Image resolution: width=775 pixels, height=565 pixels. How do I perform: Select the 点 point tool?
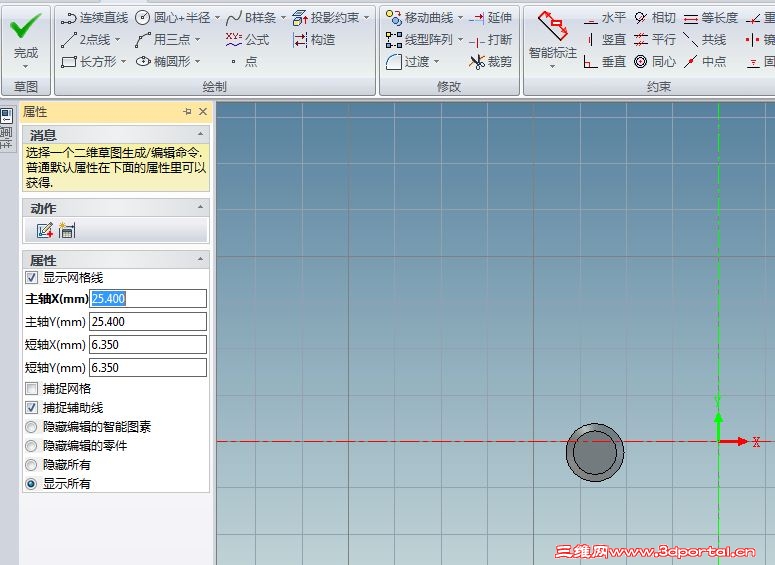[x=245, y=61]
